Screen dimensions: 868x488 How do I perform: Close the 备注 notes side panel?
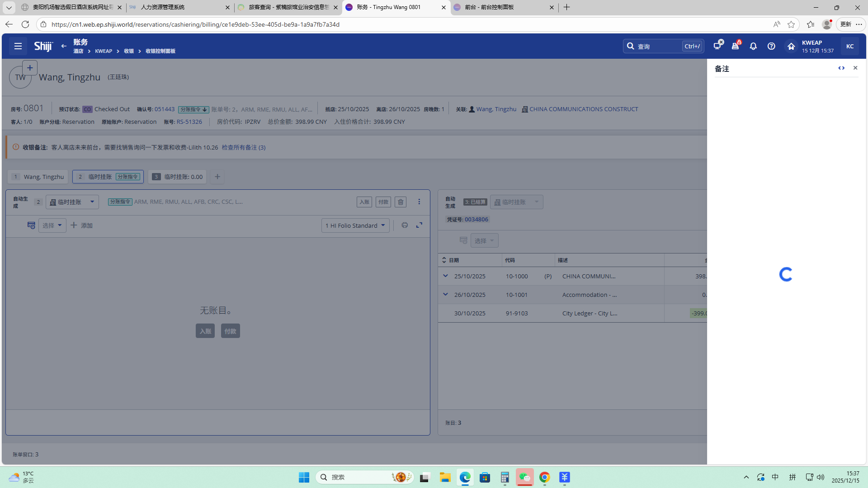pos(855,68)
